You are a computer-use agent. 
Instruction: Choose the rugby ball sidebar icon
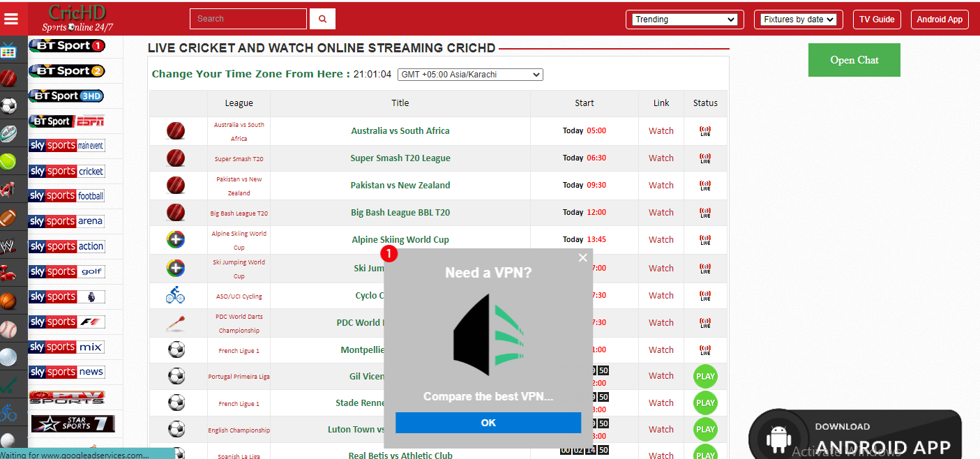coord(8,133)
